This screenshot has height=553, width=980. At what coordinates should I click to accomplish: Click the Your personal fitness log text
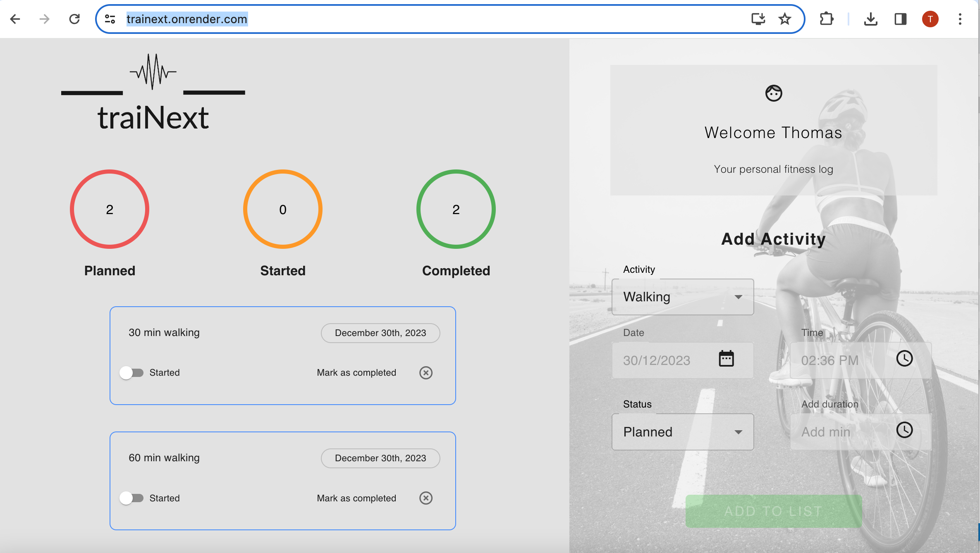point(773,169)
